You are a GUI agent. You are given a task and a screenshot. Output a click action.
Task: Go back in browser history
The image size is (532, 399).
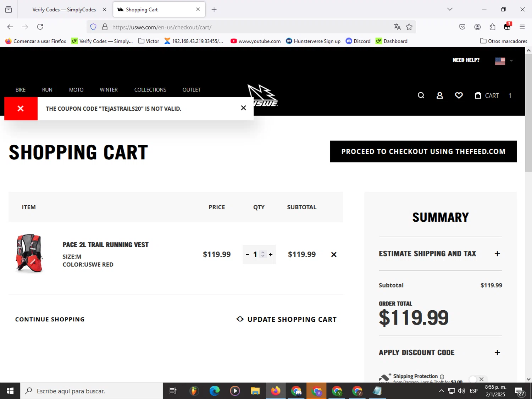(10, 27)
